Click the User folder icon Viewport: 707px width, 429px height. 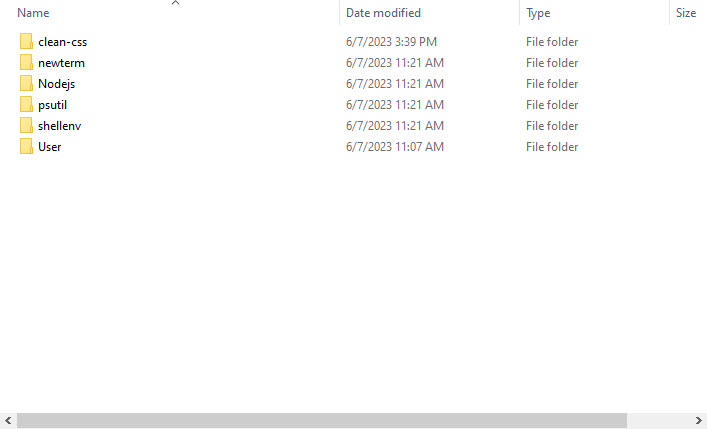pyautogui.click(x=26, y=147)
